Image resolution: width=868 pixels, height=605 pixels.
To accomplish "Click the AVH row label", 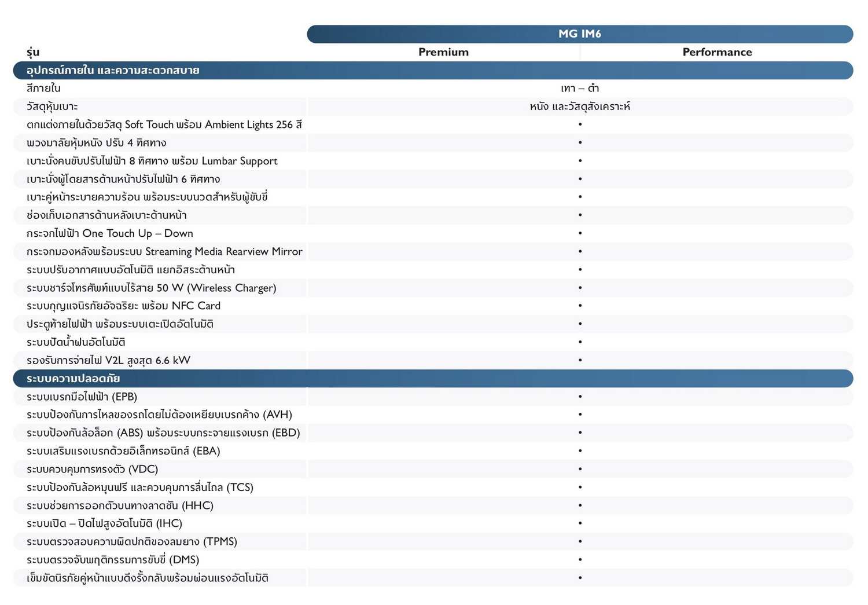I will pos(159,415).
